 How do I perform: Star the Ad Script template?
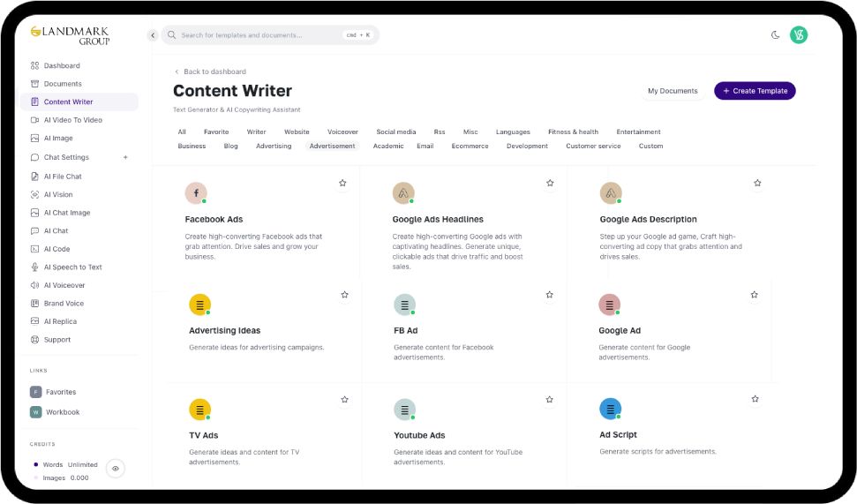tap(756, 399)
